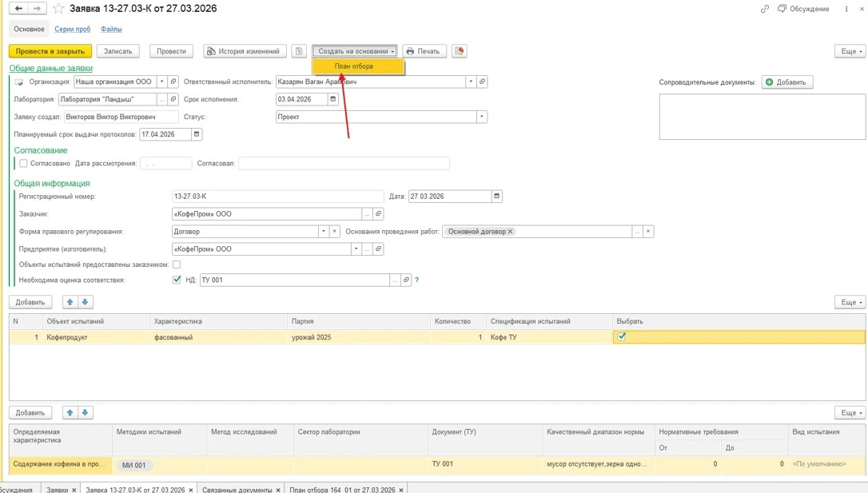The width and height of the screenshot is (868, 493).
Task: Show help via the question mark near НД
Action: point(417,280)
